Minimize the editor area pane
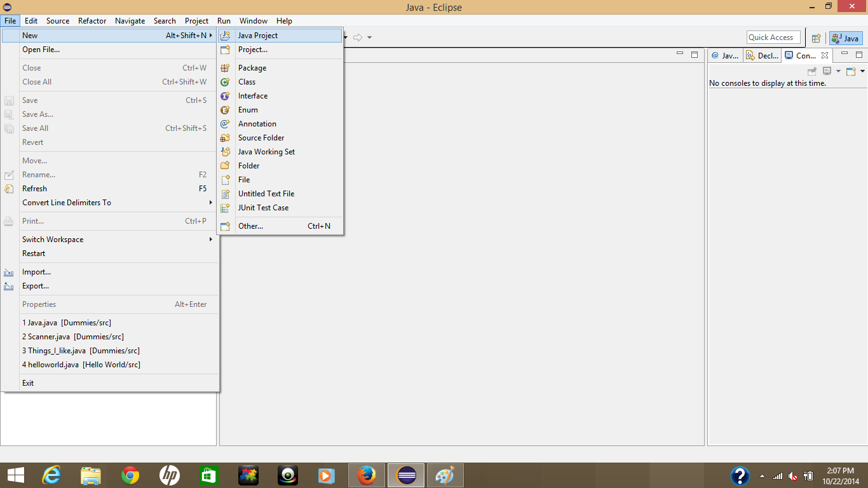 click(680, 55)
